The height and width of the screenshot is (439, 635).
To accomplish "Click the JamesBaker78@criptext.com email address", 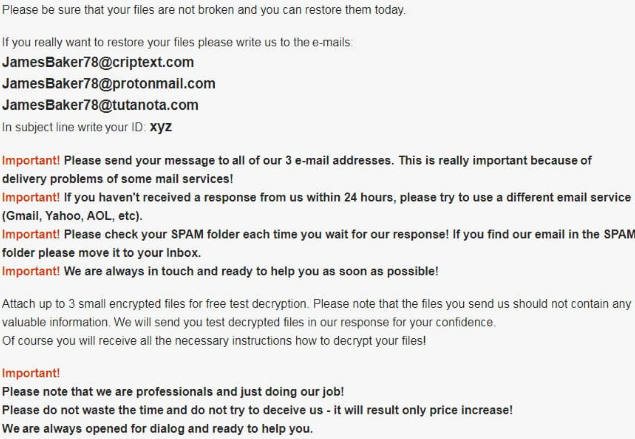I will [97, 62].
